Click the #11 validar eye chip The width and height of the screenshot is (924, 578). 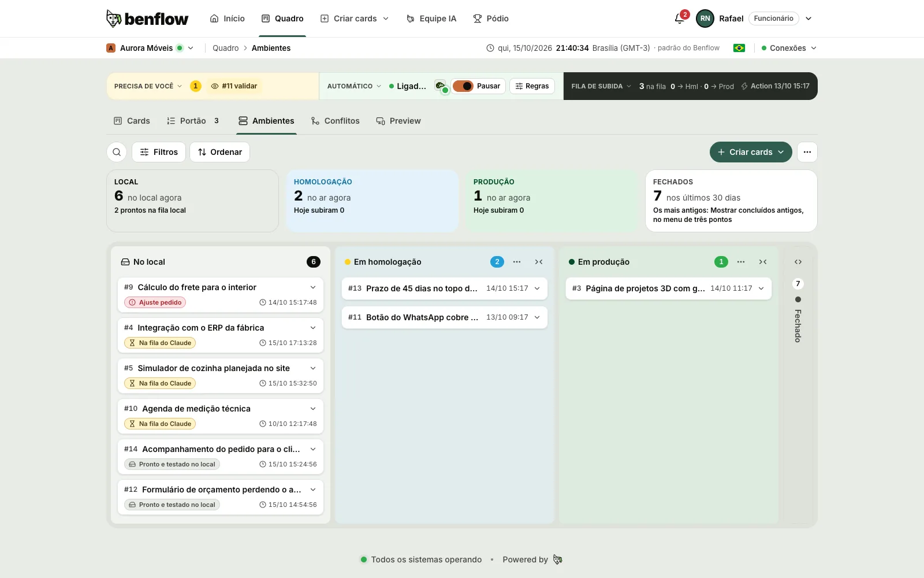pyautogui.click(x=234, y=86)
